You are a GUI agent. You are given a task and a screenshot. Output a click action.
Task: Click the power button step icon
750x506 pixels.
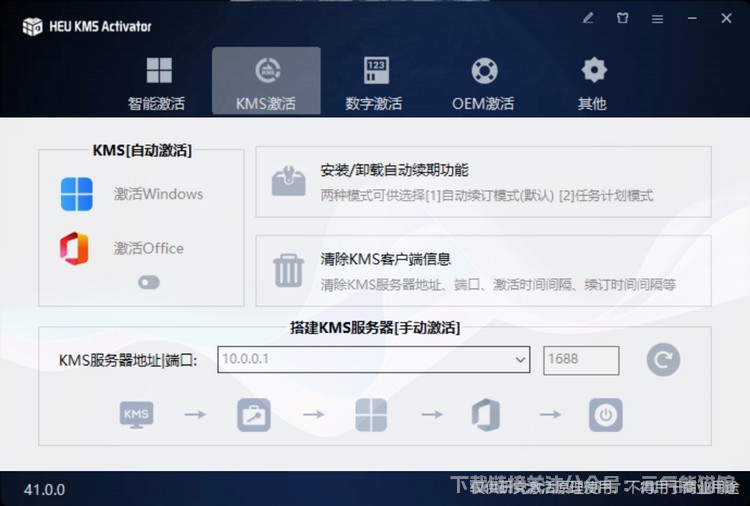(605, 414)
